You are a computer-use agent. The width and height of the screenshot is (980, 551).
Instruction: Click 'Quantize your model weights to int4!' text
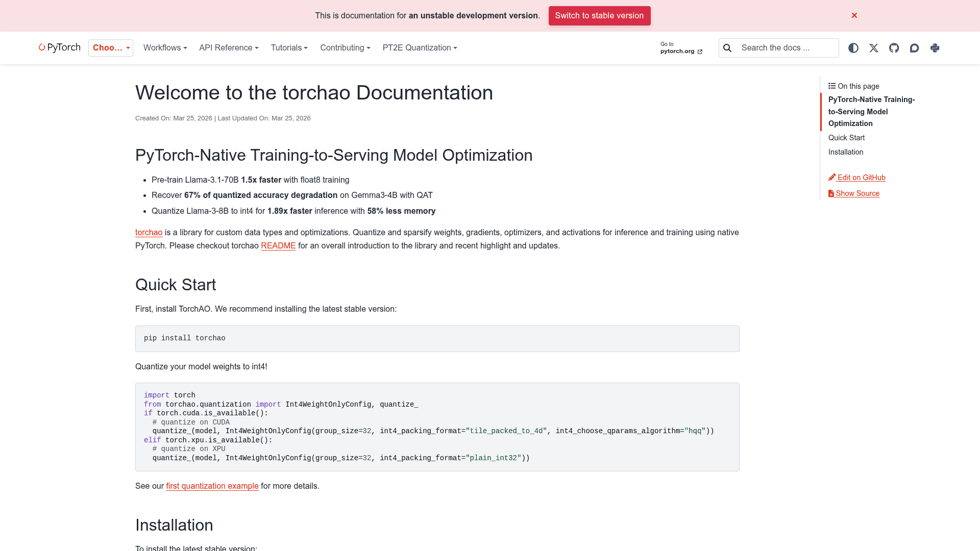(201, 366)
